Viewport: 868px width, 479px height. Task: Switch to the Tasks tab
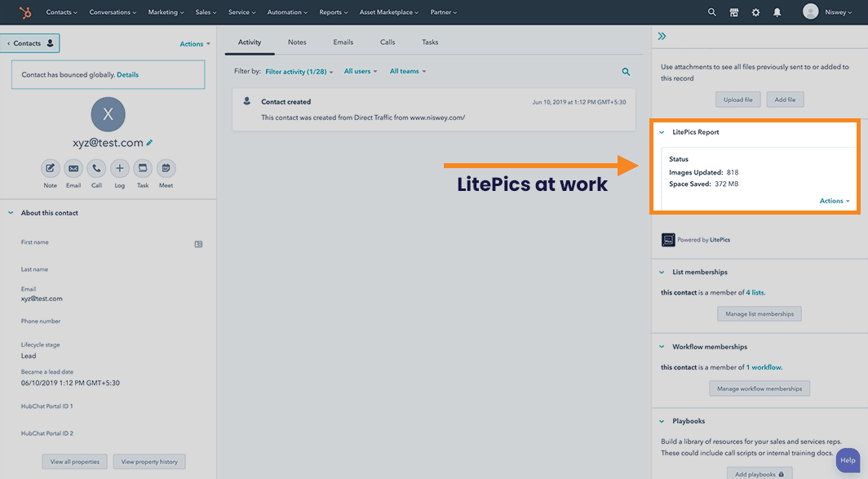point(430,42)
